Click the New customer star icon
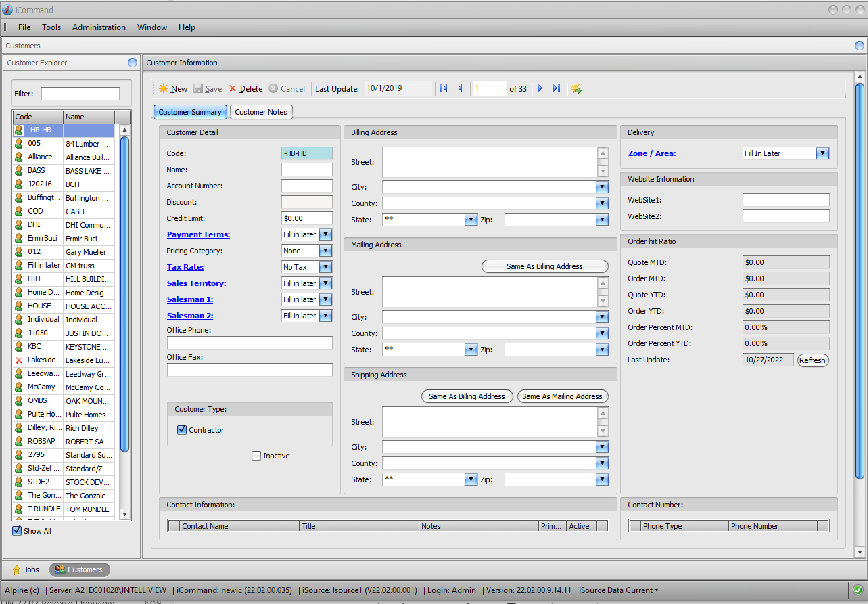This screenshot has height=604, width=868. click(163, 89)
